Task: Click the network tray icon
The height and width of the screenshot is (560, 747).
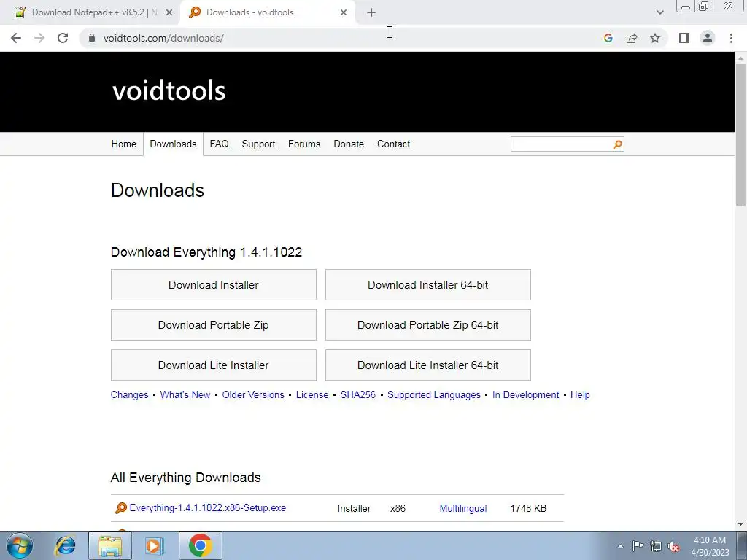Action: (x=656, y=547)
